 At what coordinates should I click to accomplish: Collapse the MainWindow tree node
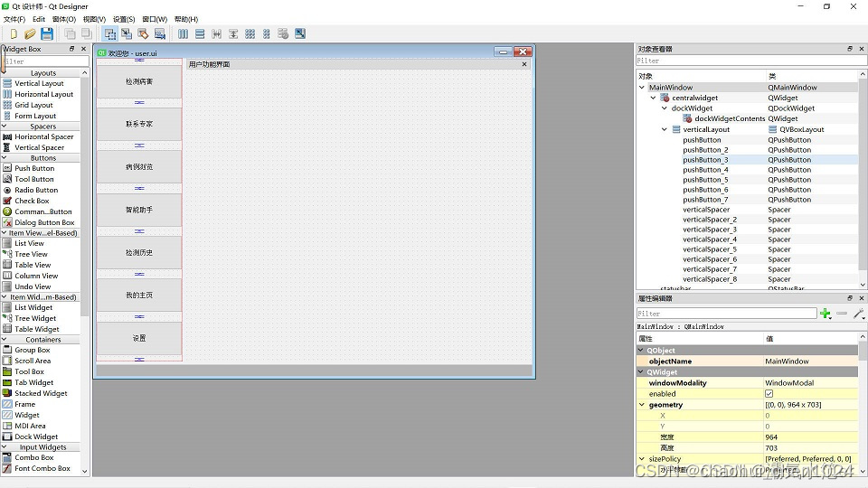click(x=642, y=88)
